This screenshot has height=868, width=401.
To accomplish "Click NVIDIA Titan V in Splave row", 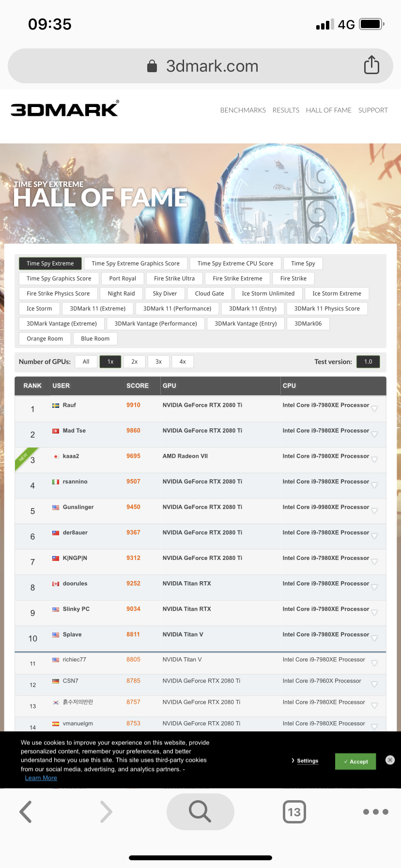I will pos(183,635).
